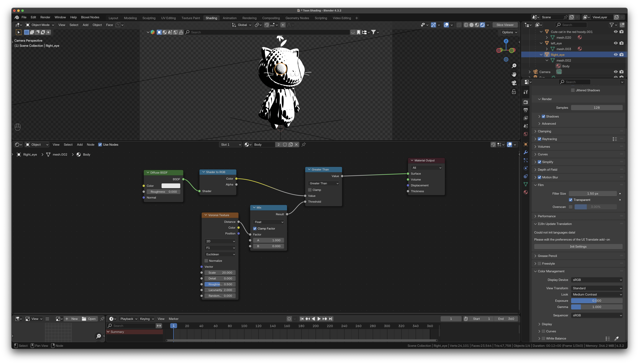Jump to the first frame in the timeline

pyautogui.click(x=302, y=319)
